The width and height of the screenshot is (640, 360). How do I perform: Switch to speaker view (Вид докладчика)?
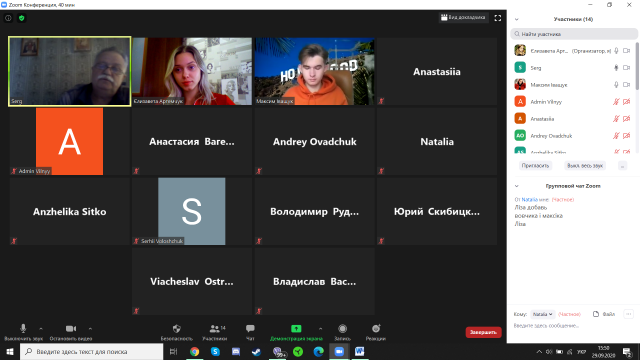(463, 18)
